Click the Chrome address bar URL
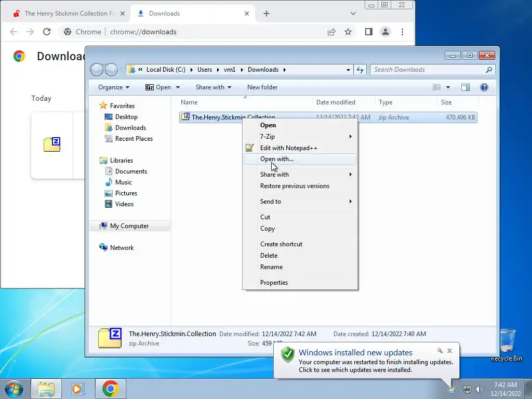This screenshot has width=532, height=399. coord(143,32)
